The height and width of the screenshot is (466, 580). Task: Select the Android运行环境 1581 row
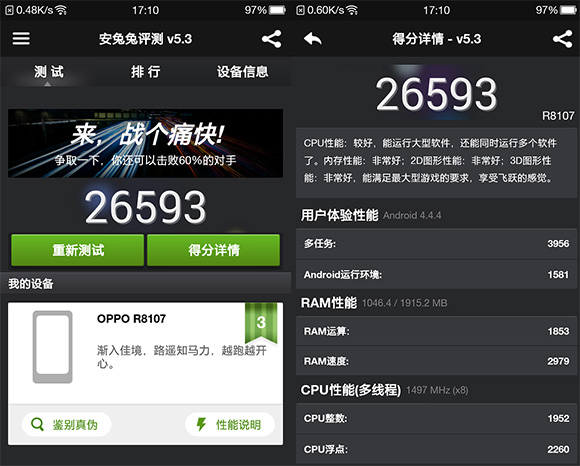click(x=436, y=274)
